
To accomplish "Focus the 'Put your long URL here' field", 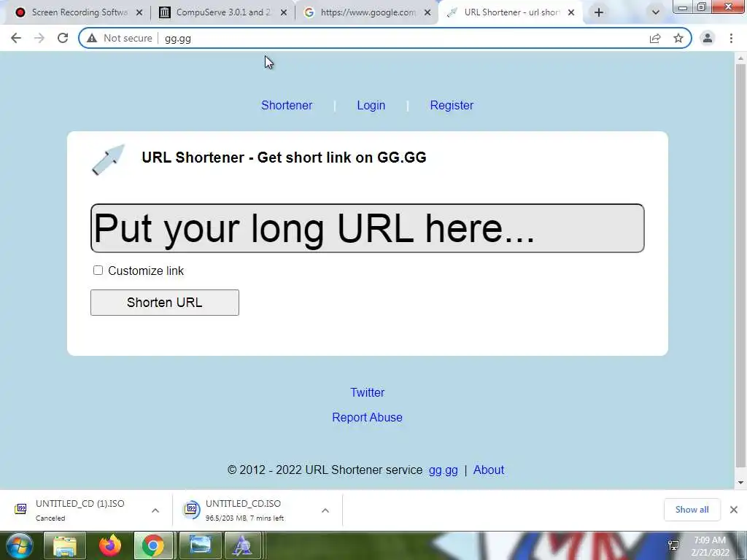I will pos(368,228).
